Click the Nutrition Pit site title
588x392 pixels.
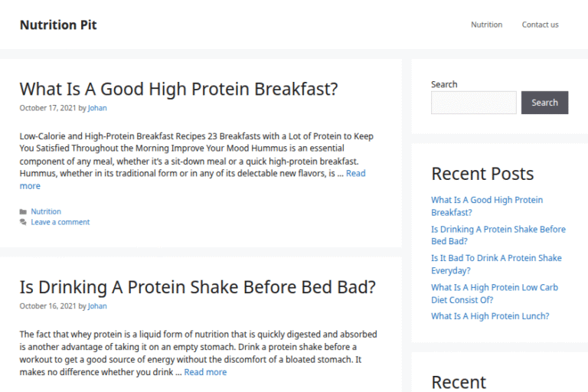tap(58, 24)
